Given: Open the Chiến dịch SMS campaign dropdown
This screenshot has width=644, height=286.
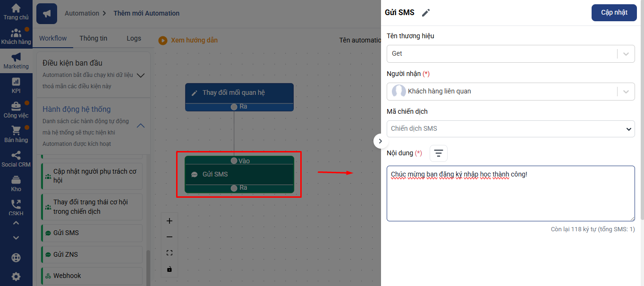Looking at the screenshot, I should tap(510, 128).
